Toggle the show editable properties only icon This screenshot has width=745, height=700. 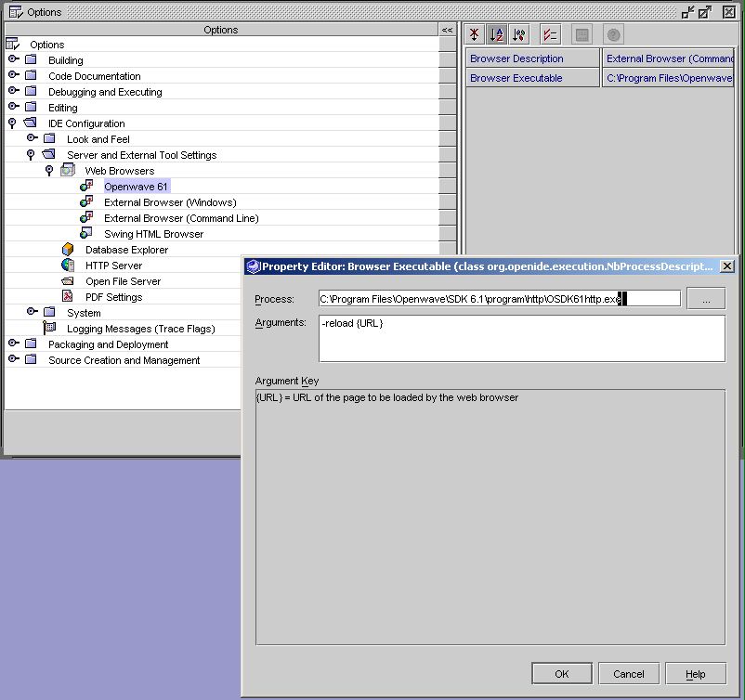[550, 34]
